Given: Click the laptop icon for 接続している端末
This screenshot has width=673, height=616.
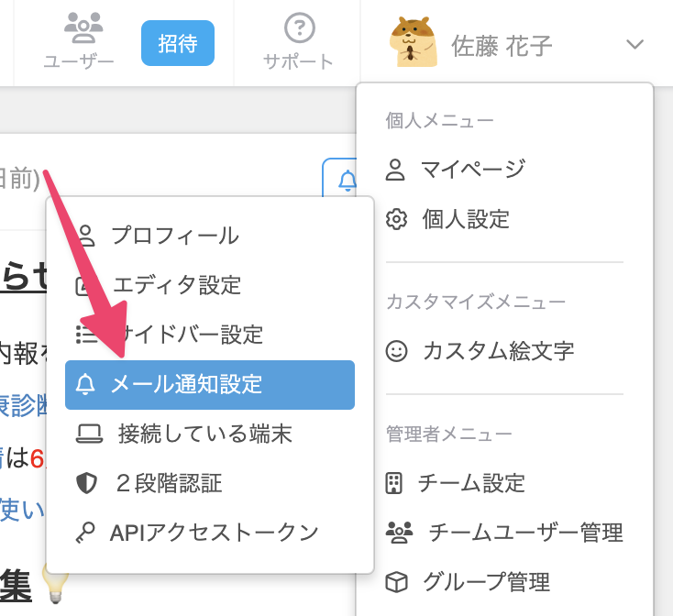Looking at the screenshot, I should coord(89,434).
